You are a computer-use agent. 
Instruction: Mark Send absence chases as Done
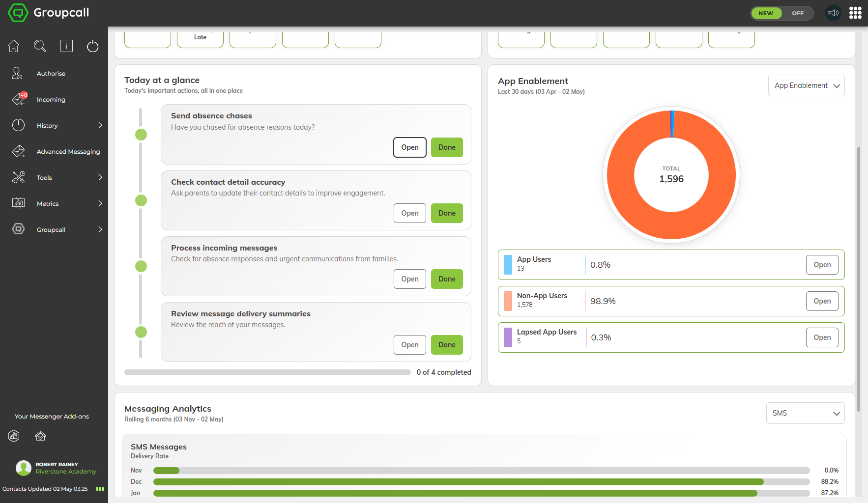[x=447, y=147]
